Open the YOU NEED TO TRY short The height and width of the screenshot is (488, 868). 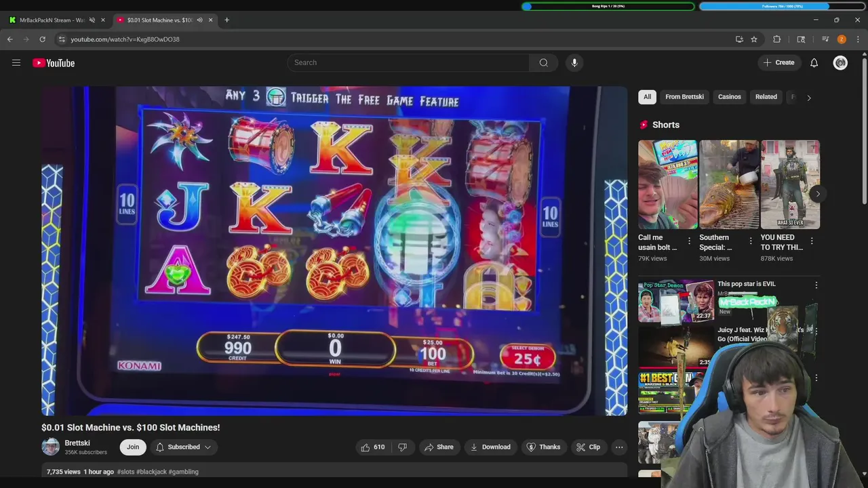[790, 184]
